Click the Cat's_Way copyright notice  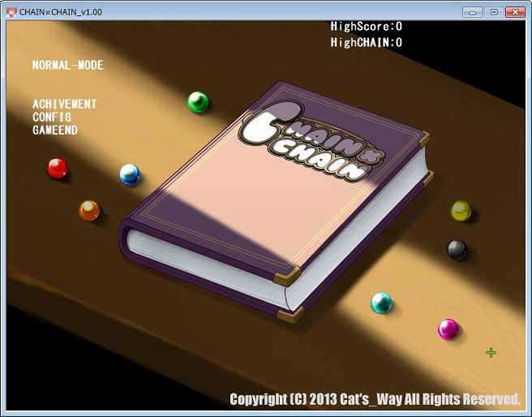point(375,398)
